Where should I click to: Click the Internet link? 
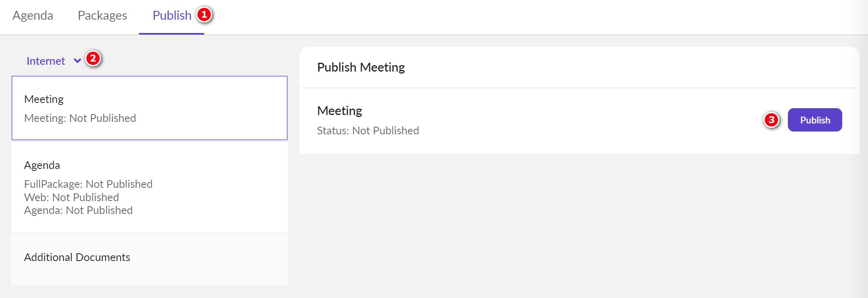45,61
